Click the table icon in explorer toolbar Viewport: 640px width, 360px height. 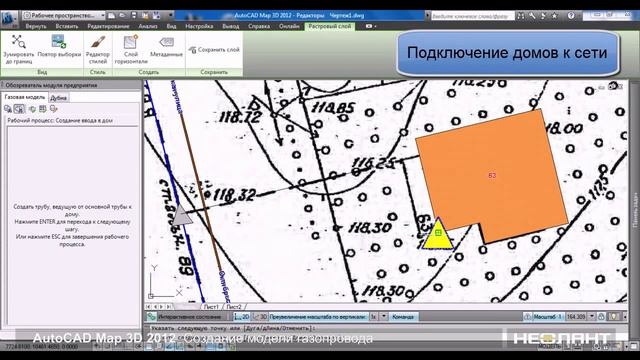[x=42, y=109]
